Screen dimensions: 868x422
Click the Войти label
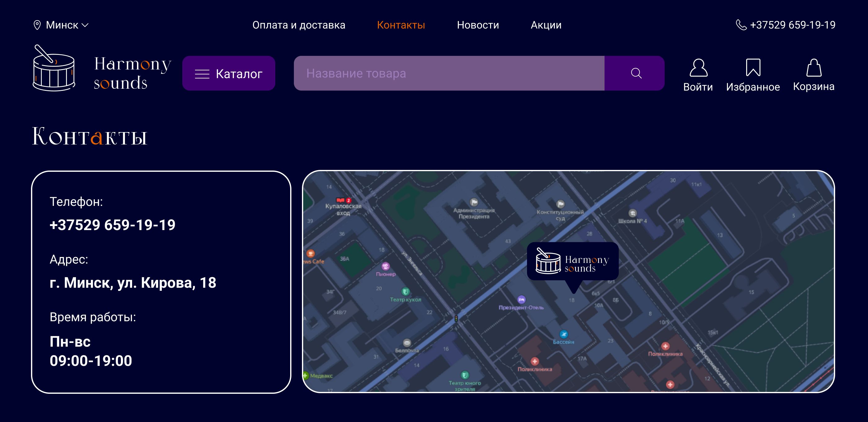(698, 87)
